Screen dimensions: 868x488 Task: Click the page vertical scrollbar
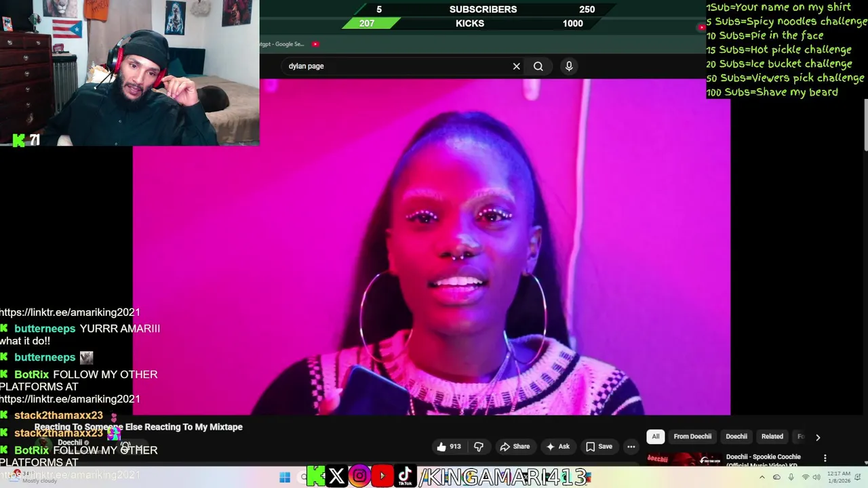(x=865, y=126)
